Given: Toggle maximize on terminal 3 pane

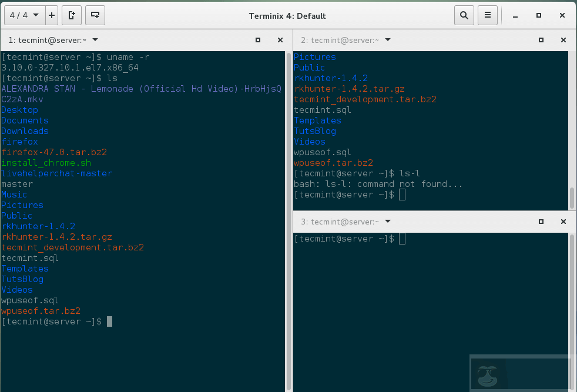Looking at the screenshot, I should click(541, 222).
